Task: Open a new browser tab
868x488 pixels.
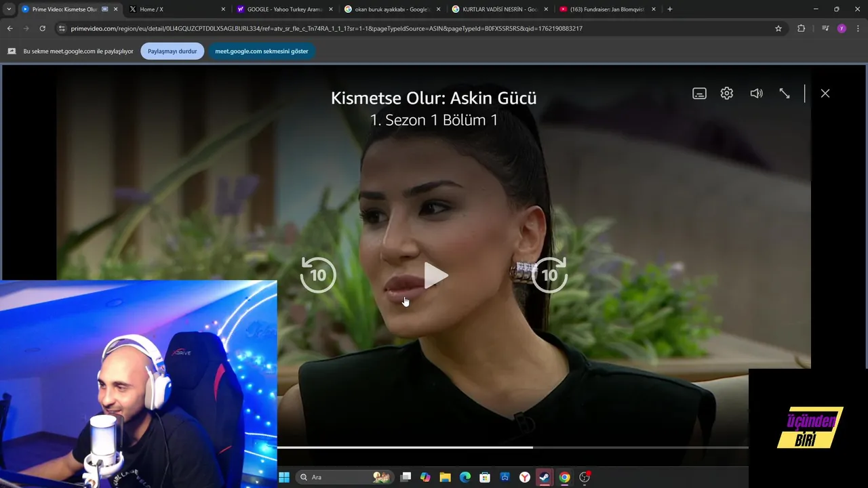Action: (x=670, y=9)
